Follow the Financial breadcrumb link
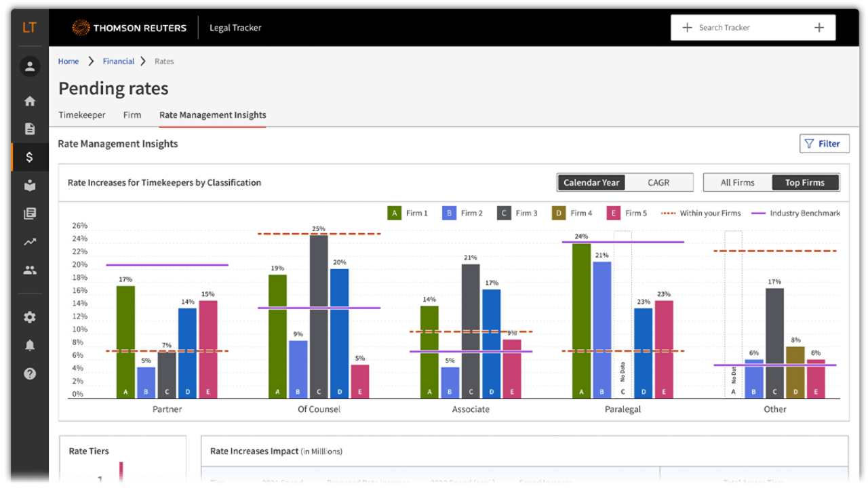868x488 pixels. (119, 61)
